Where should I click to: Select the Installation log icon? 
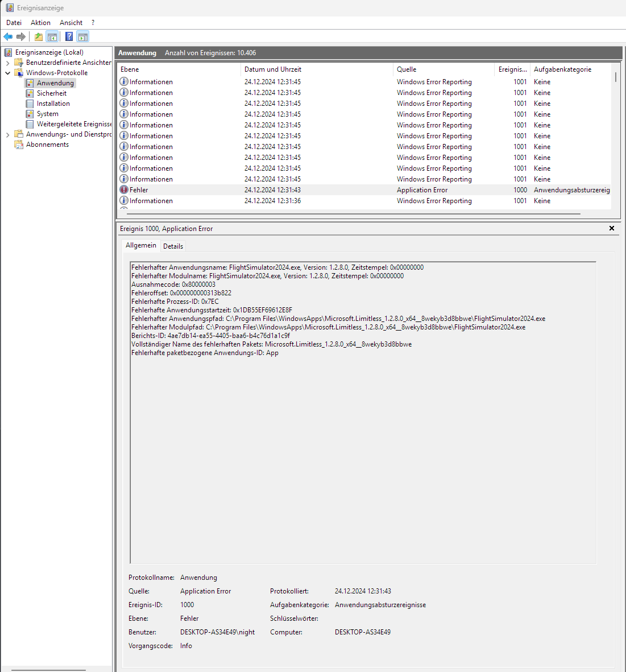pos(30,103)
